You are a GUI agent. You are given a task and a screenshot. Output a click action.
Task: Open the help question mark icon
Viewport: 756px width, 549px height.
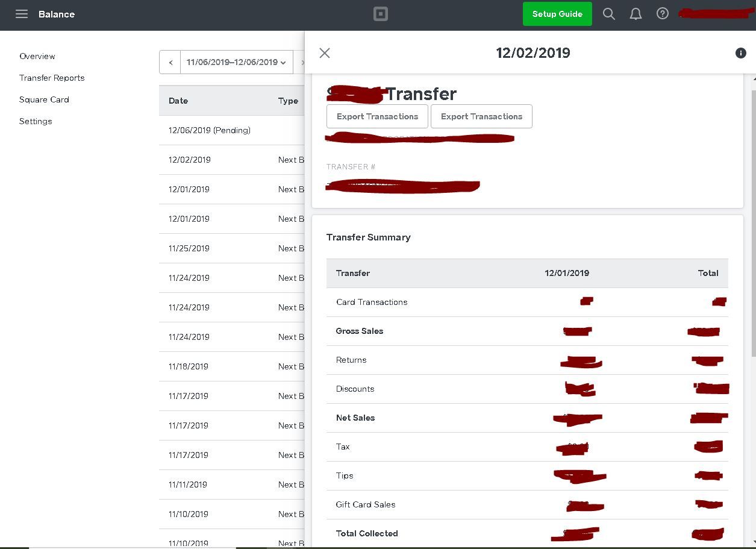click(663, 14)
